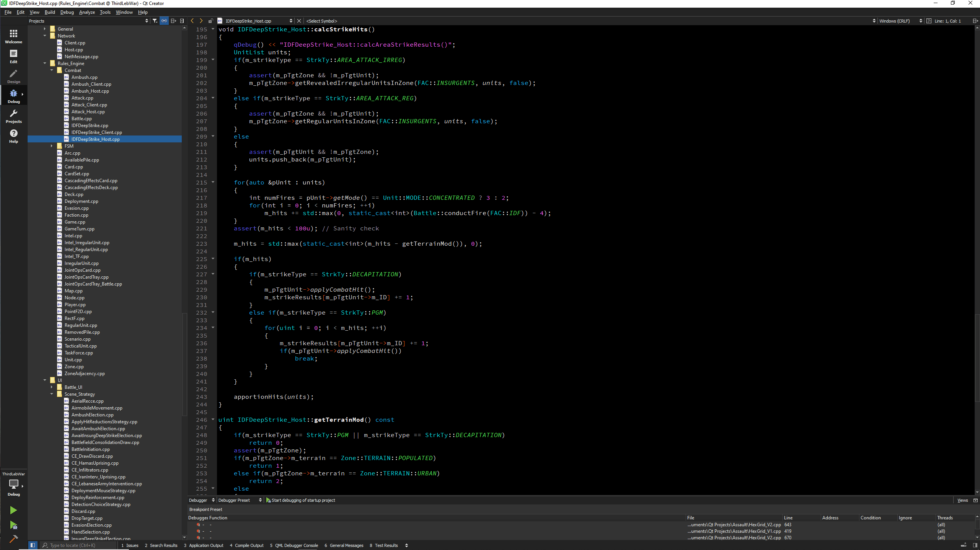Open the Analyze menu
This screenshot has height=550, width=980.
pyautogui.click(x=87, y=12)
